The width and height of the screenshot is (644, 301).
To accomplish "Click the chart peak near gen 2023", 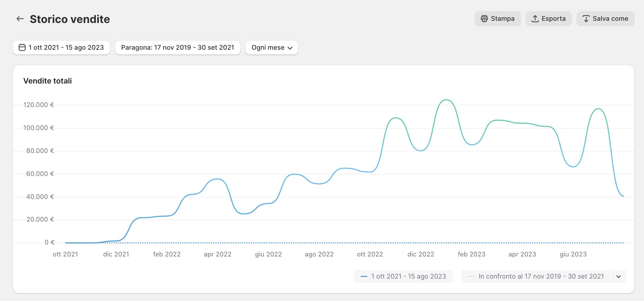I will tap(446, 100).
